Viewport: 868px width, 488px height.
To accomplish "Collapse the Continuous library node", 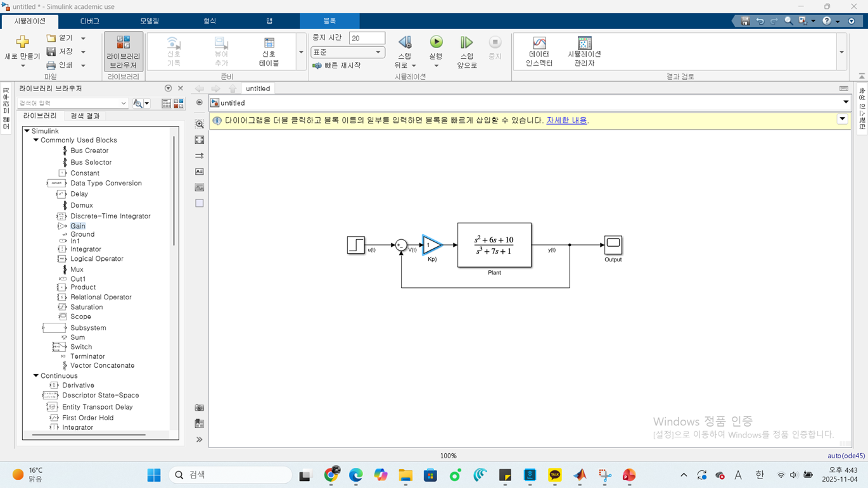I will coord(36,376).
